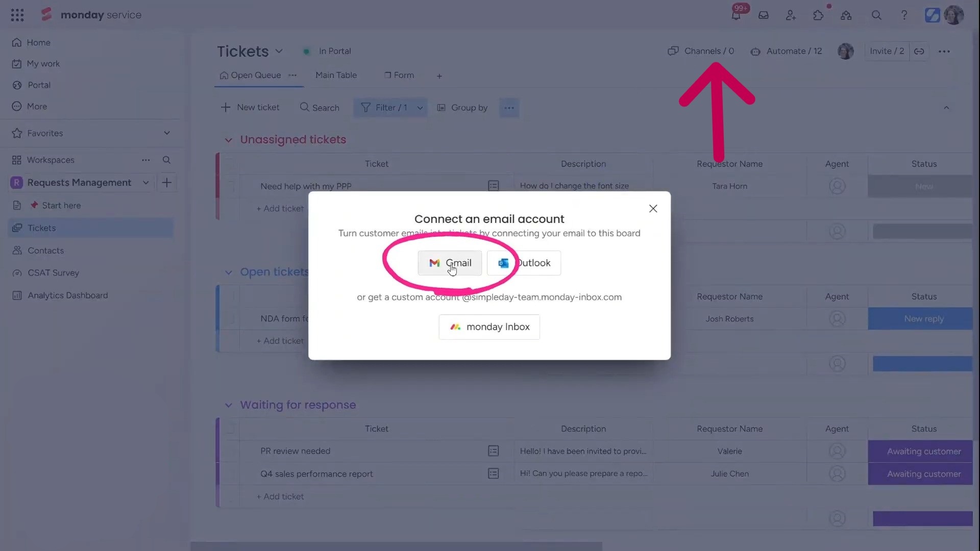Open update icon for Need help with my PPP
The width and height of the screenshot is (980, 551).
(x=494, y=186)
